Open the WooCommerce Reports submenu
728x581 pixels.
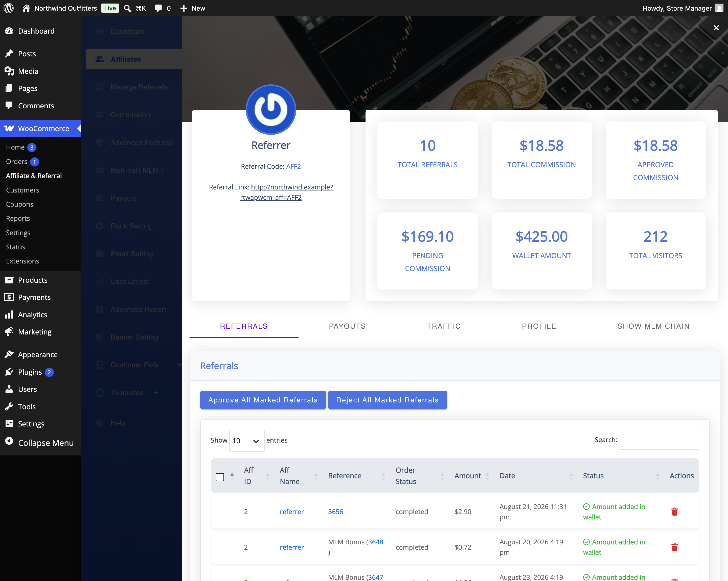tap(18, 218)
